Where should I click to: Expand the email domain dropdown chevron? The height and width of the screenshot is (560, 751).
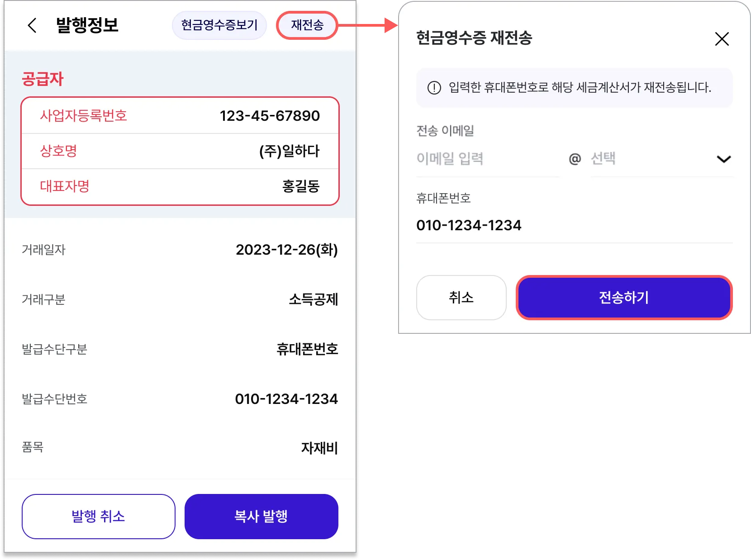click(x=723, y=159)
